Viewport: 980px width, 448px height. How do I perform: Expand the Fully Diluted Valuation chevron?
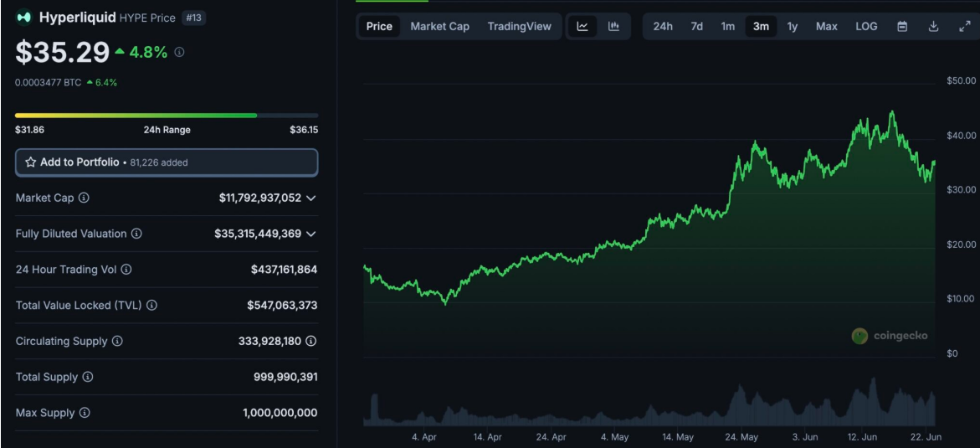(x=310, y=234)
